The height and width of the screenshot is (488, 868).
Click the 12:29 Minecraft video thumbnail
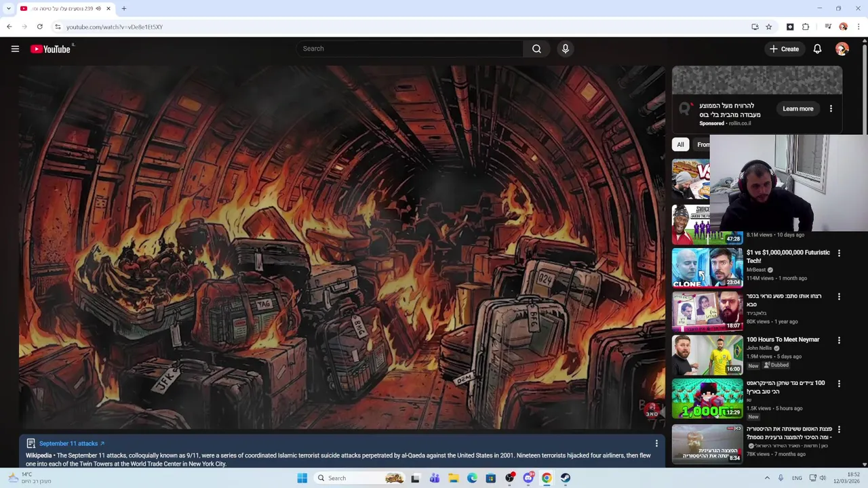coord(707,398)
